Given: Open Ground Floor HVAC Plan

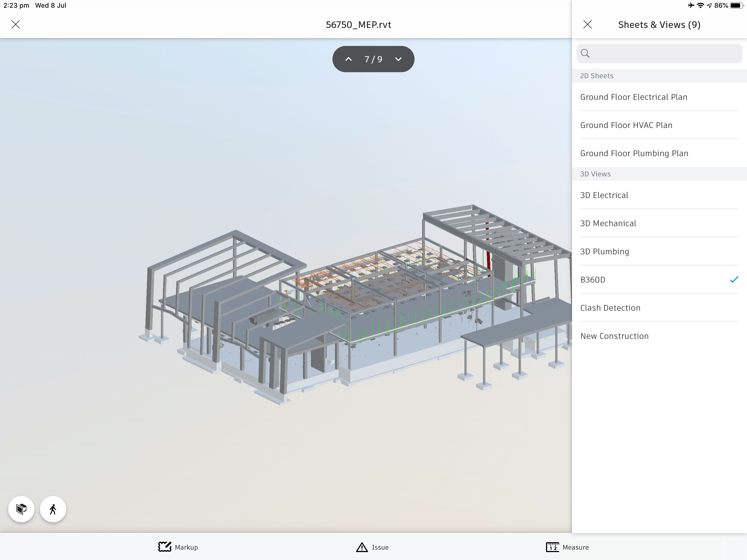Looking at the screenshot, I should [x=626, y=125].
